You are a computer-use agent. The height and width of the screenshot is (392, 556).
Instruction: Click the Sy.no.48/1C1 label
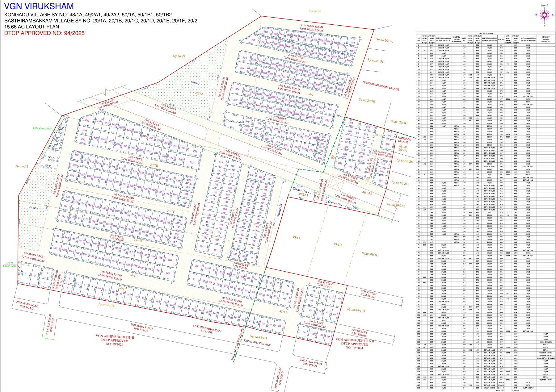pyautogui.click(x=356, y=310)
